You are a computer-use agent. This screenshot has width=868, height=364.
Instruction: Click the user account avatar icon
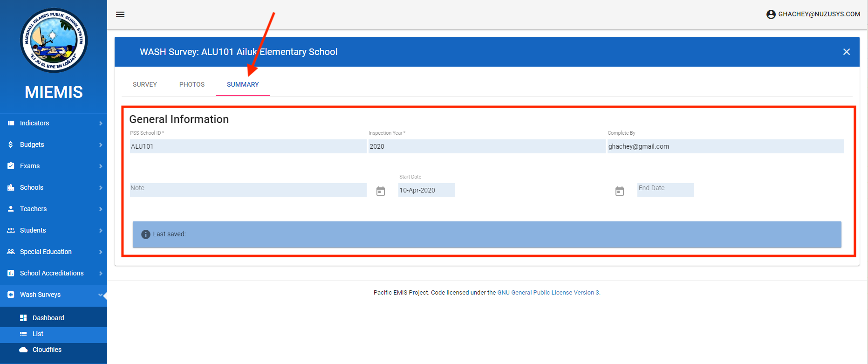coord(771,14)
